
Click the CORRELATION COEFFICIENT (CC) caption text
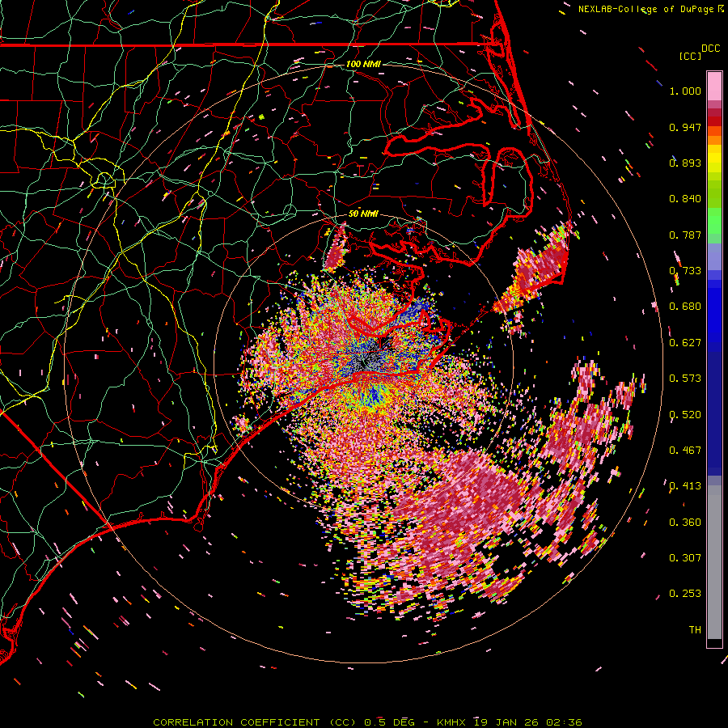(255, 722)
